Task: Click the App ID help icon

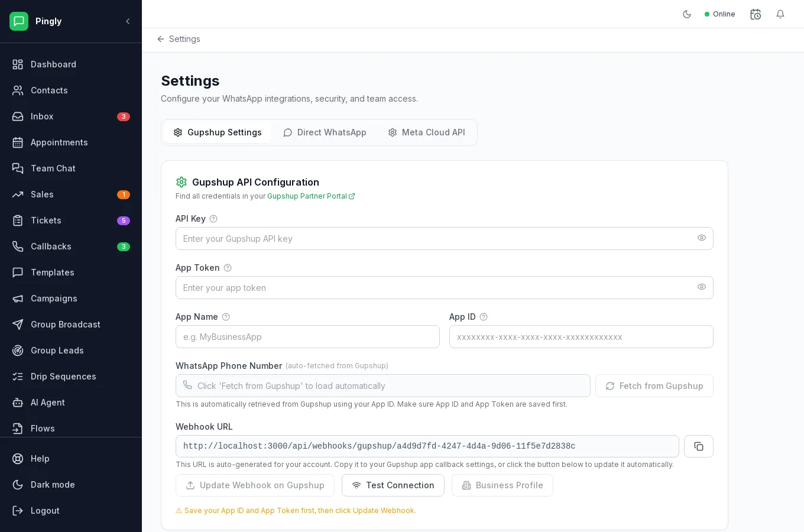Action: (x=484, y=317)
